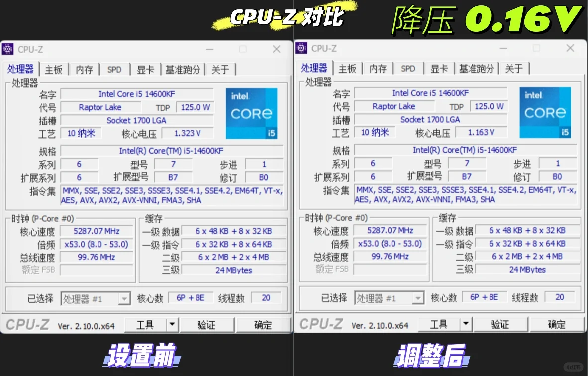588x376 pixels.
Task: Click Socket 1700 LGA in right window
Action: pyautogui.click(x=430, y=120)
